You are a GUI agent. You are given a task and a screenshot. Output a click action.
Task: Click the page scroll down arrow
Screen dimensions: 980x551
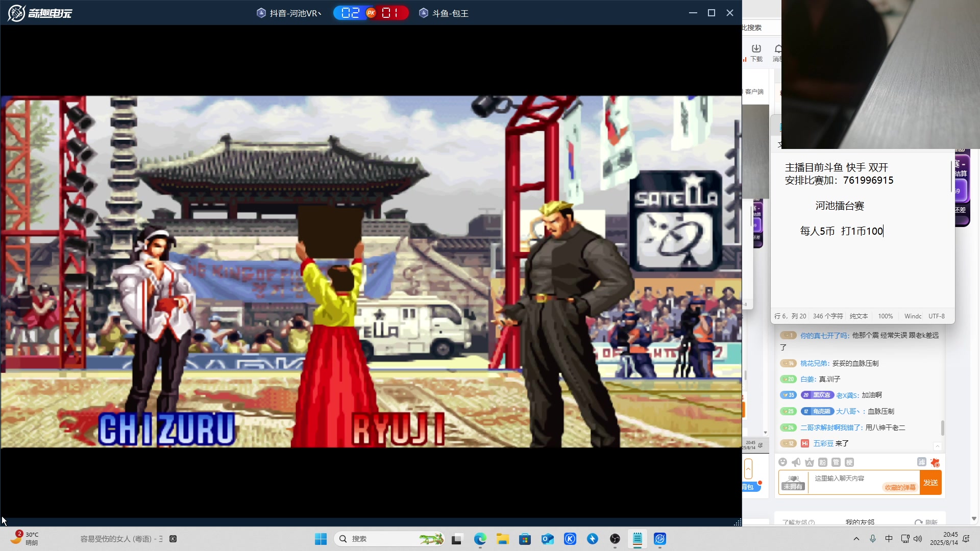tap(974, 518)
